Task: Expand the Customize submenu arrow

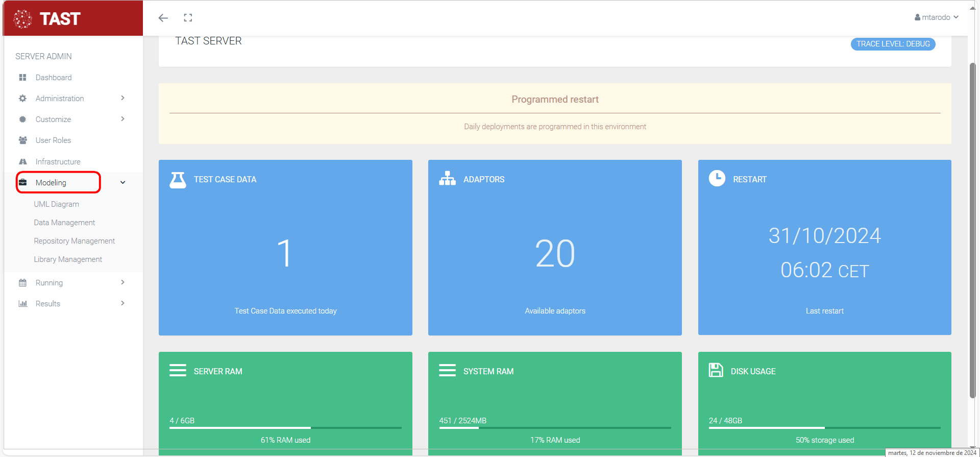Action: click(x=122, y=119)
